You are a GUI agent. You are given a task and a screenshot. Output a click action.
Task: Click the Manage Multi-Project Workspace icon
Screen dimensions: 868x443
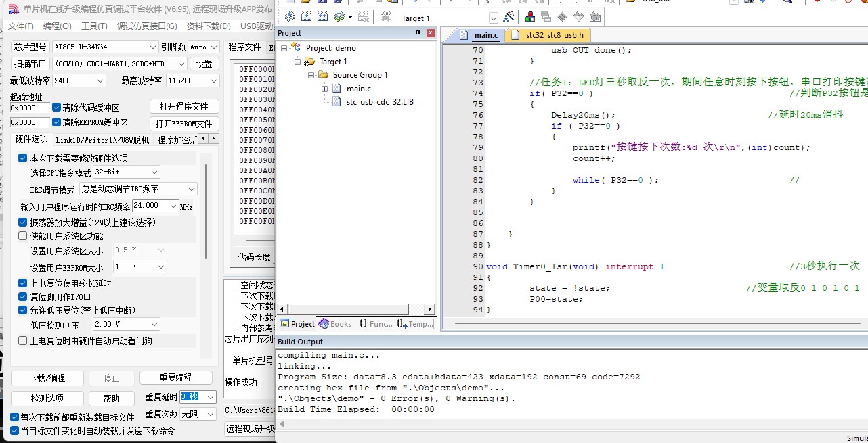[x=546, y=18]
